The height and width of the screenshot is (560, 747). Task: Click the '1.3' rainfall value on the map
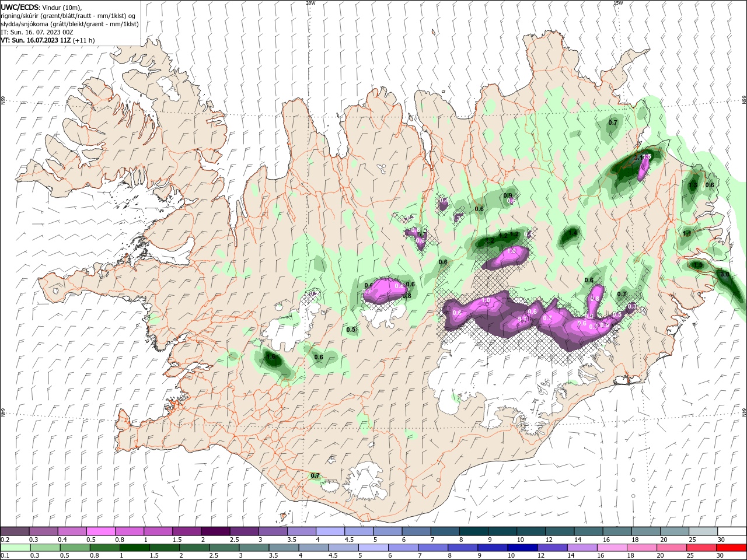pyautogui.click(x=693, y=185)
